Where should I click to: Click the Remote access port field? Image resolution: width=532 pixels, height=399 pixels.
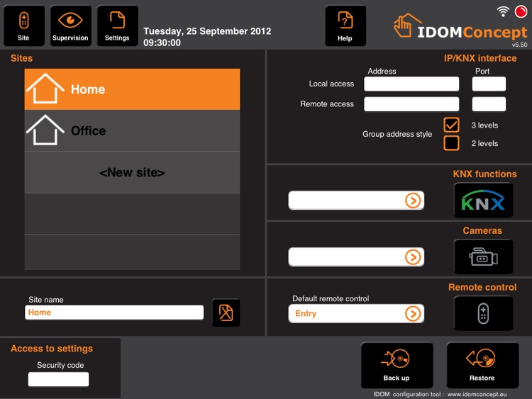tap(489, 104)
